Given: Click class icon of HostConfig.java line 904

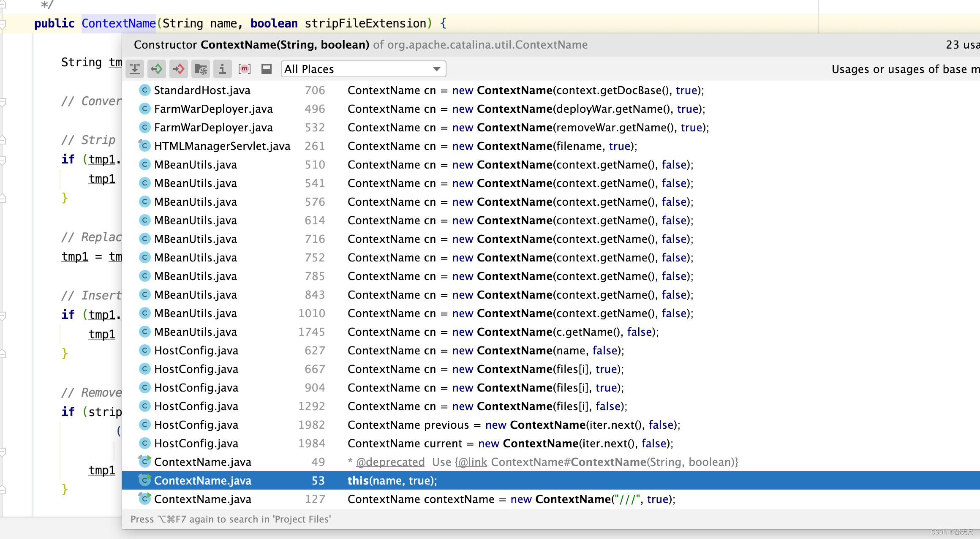Looking at the screenshot, I should click(x=144, y=387).
